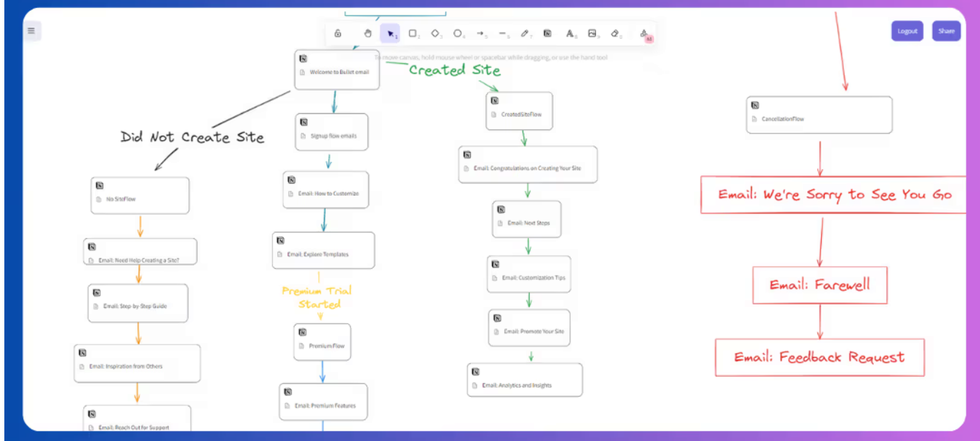980x441 pixels.
Task: Select the 'Email: Farewell' red box
Action: [x=819, y=285]
